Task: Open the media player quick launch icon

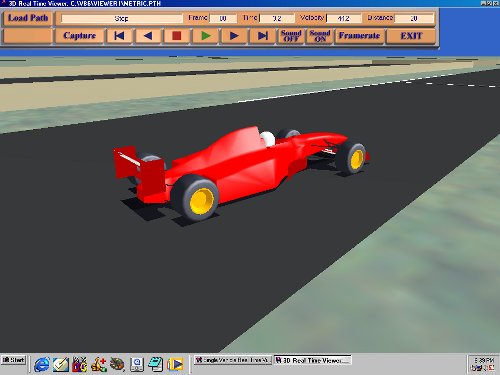Action: click(175, 364)
